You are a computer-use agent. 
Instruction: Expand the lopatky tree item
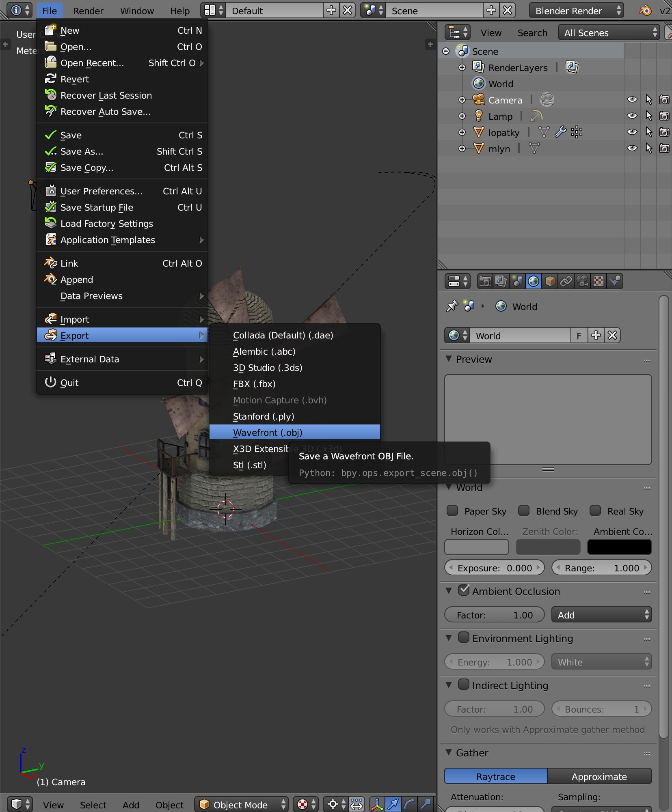pos(462,132)
